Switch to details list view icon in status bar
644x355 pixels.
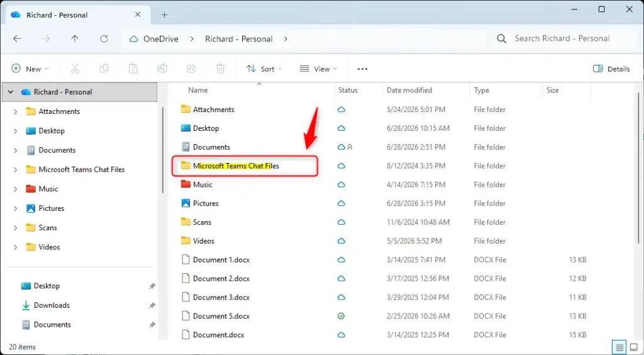pyautogui.click(x=619, y=347)
